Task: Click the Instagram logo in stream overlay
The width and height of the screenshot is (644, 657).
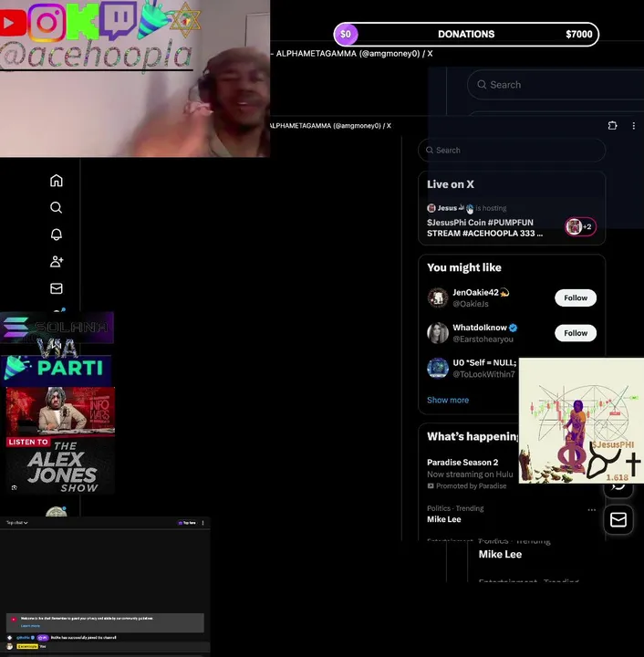Action: [47, 22]
